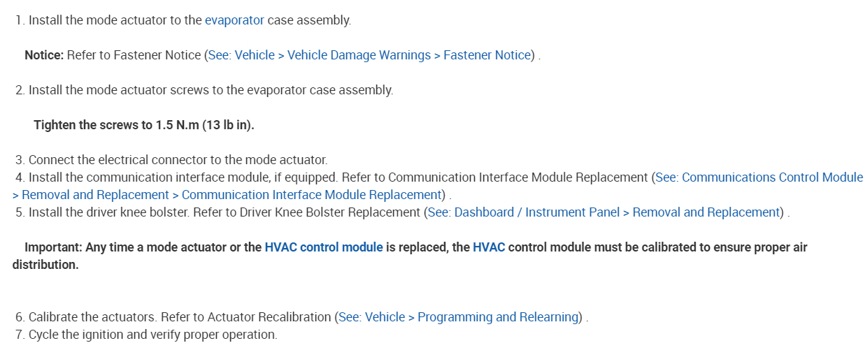Open the Dashboard / Instrument Panel removal link

tap(604, 212)
